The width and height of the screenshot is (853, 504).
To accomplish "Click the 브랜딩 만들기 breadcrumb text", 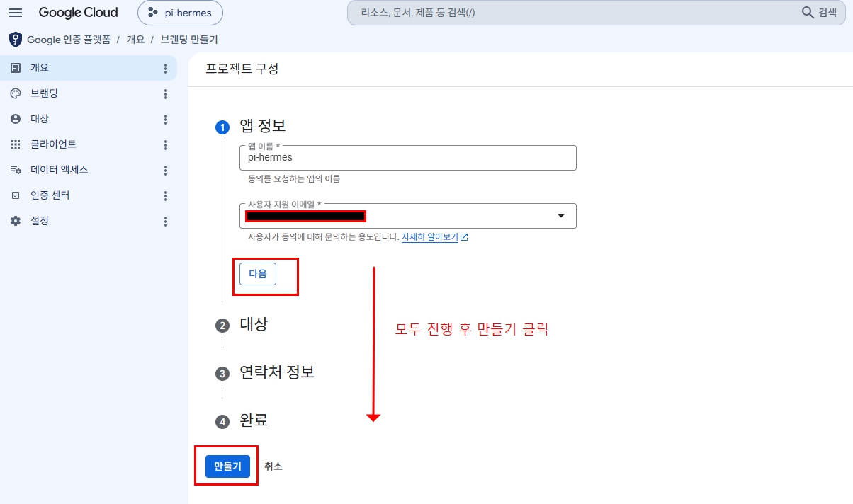I will 189,40.
